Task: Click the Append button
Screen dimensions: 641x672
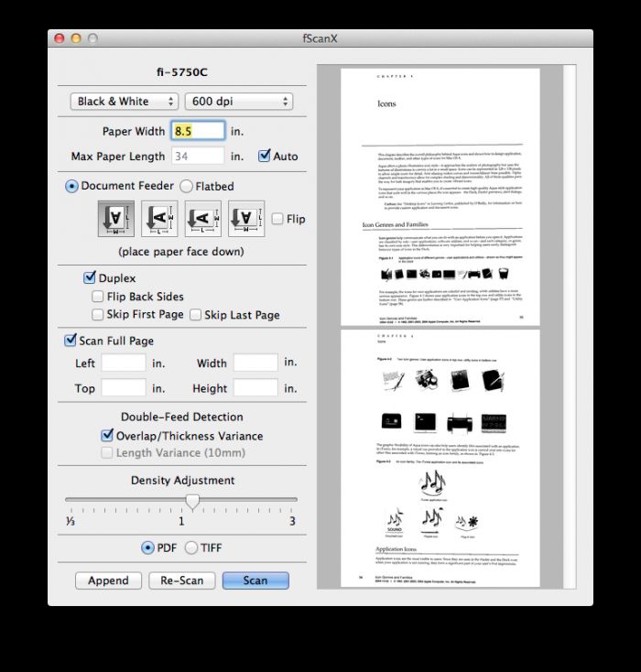Action: (x=108, y=580)
